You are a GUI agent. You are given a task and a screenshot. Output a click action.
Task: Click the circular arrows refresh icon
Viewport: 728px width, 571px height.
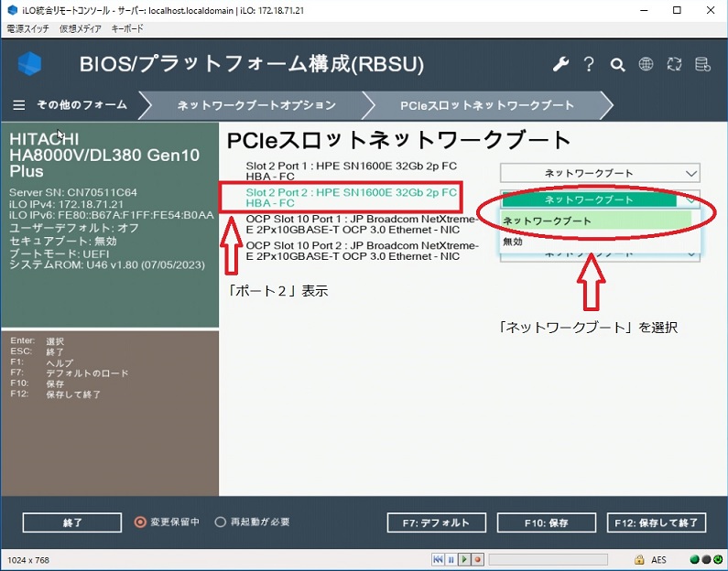(x=674, y=64)
